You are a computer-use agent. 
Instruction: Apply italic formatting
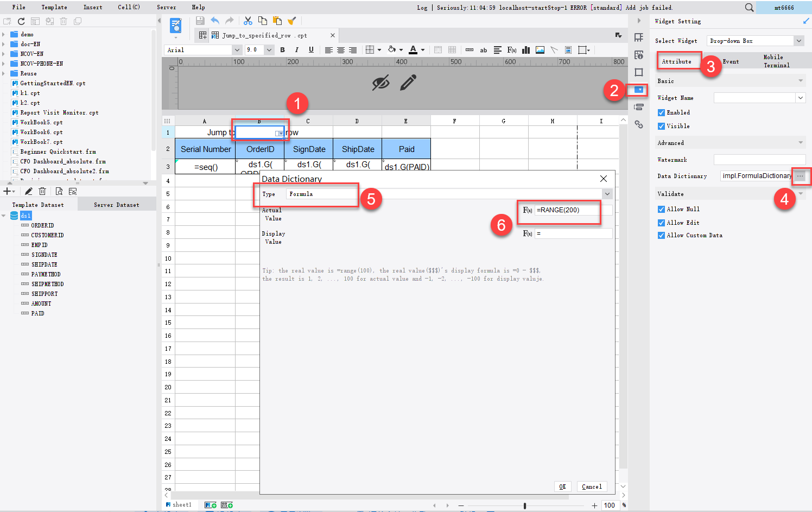[x=296, y=50]
